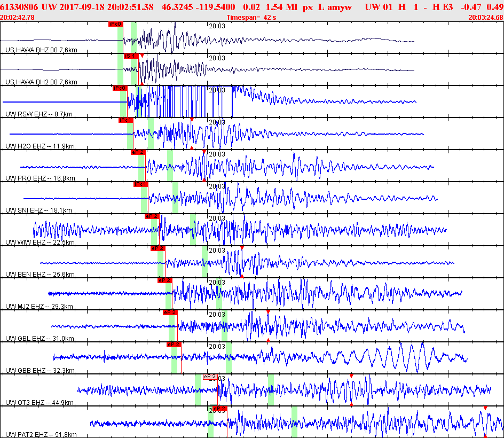This screenshot has width=504, height=438.
Task: Click the end time 20:03:24.68
Action: coord(486,18)
